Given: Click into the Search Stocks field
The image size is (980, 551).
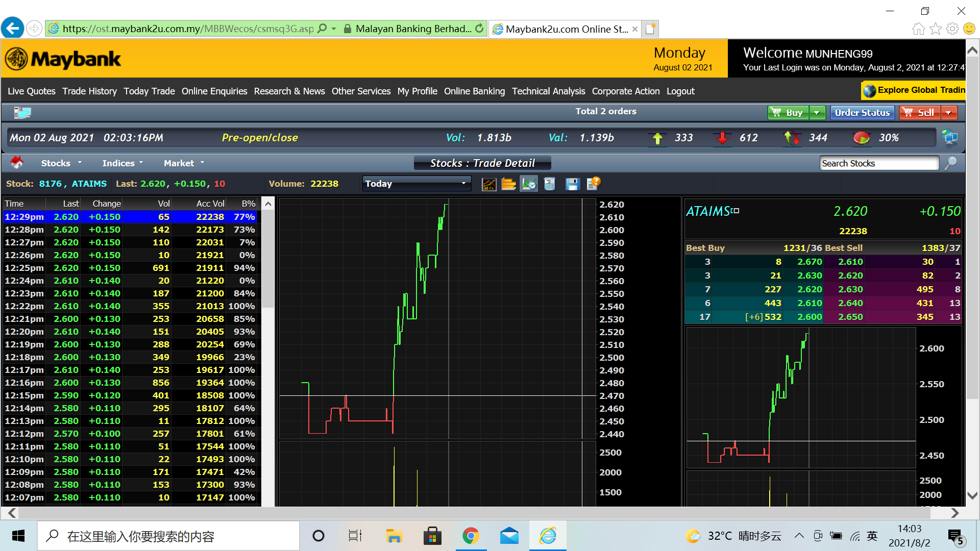Looking at the screenshot, I should click(878, 163).
